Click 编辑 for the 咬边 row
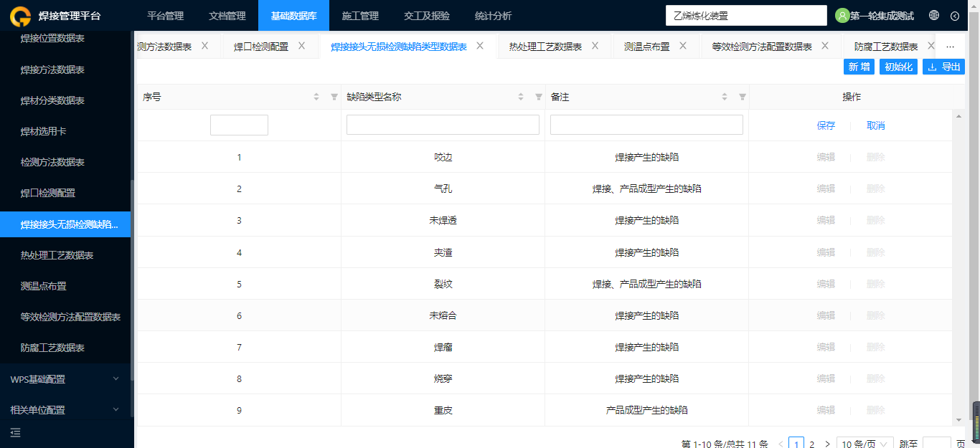 826,157
